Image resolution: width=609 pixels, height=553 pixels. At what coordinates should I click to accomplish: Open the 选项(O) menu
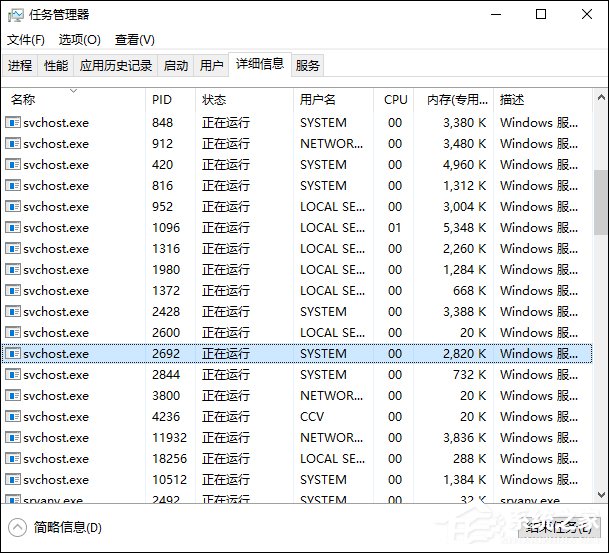tap(80, 40)
